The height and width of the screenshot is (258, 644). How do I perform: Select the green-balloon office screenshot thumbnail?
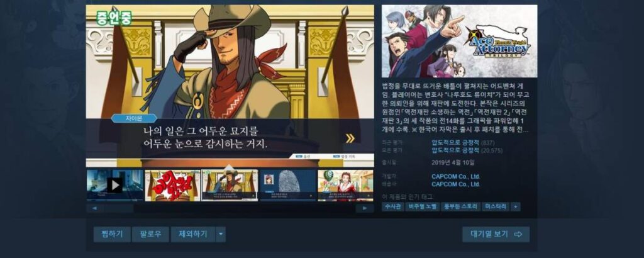click(345, 185)
